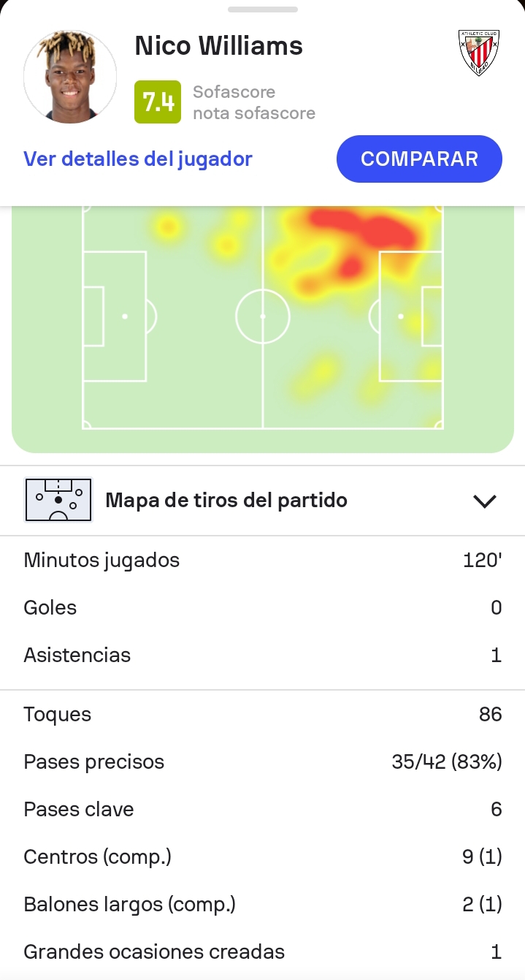Expand the Mapa de tiros chevron
This screenshot has width=525, height=980.
click(x=484, y=501)
